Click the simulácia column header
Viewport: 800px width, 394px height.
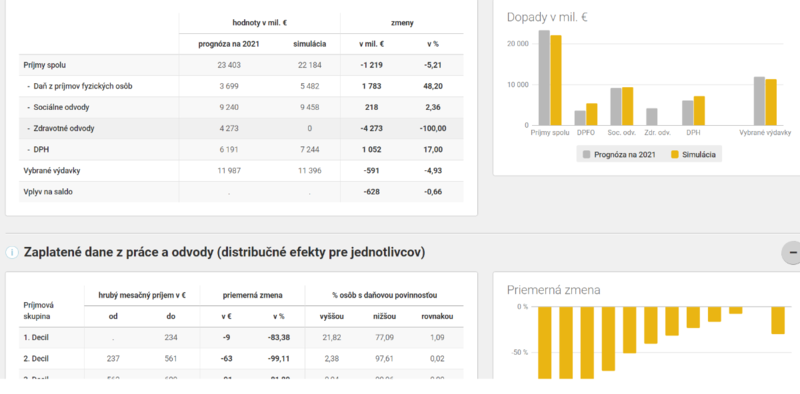[x=310, y=44]
